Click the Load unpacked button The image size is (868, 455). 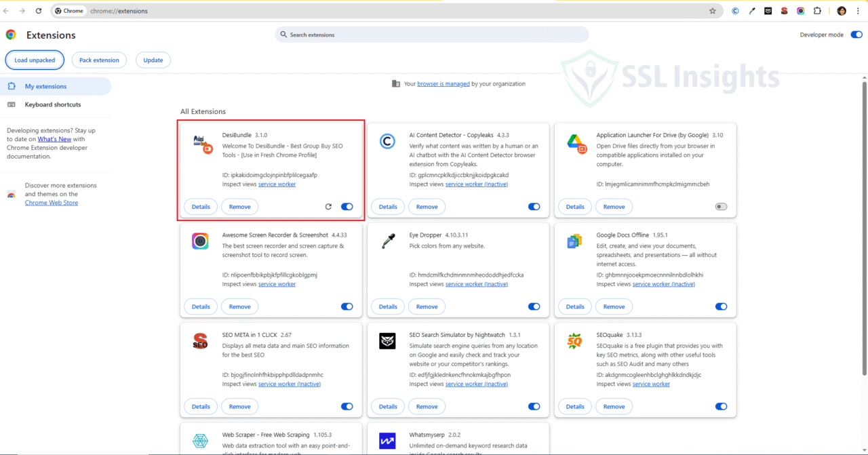point(35,60)
